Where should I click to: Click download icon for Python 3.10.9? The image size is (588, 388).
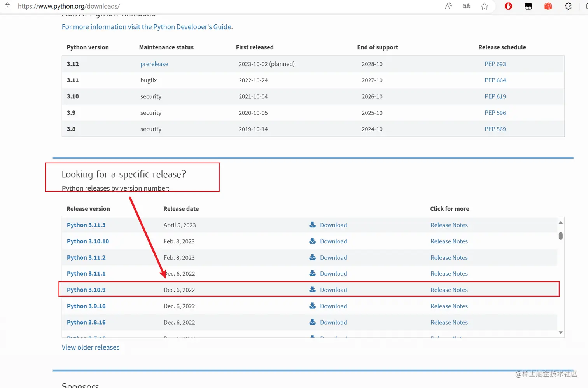pos(312,290)
